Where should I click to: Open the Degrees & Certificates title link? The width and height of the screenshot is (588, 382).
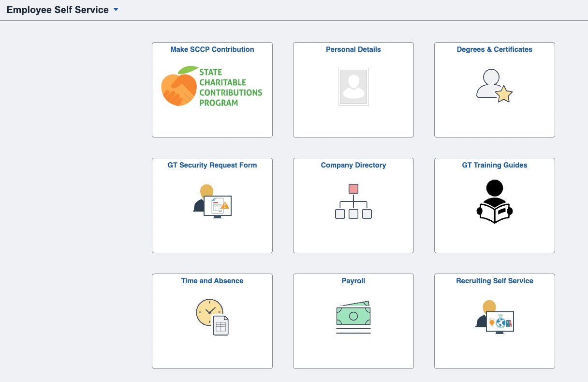(495, 49)
